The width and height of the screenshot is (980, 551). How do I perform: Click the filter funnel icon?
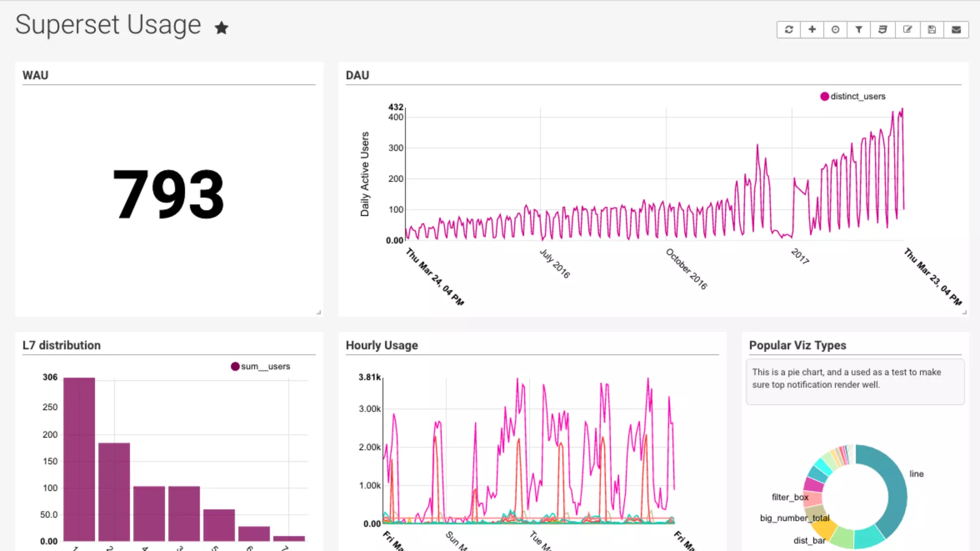(x=859, y=30)
